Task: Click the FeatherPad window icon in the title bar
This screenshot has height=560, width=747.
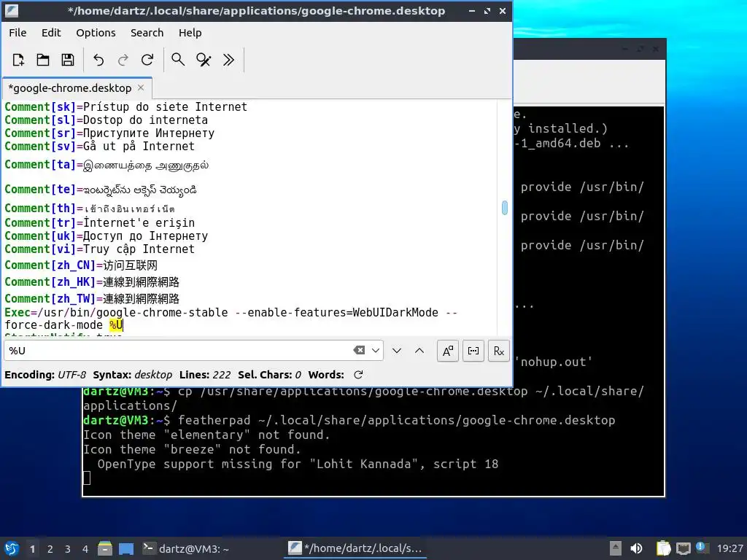Action: 12,10
